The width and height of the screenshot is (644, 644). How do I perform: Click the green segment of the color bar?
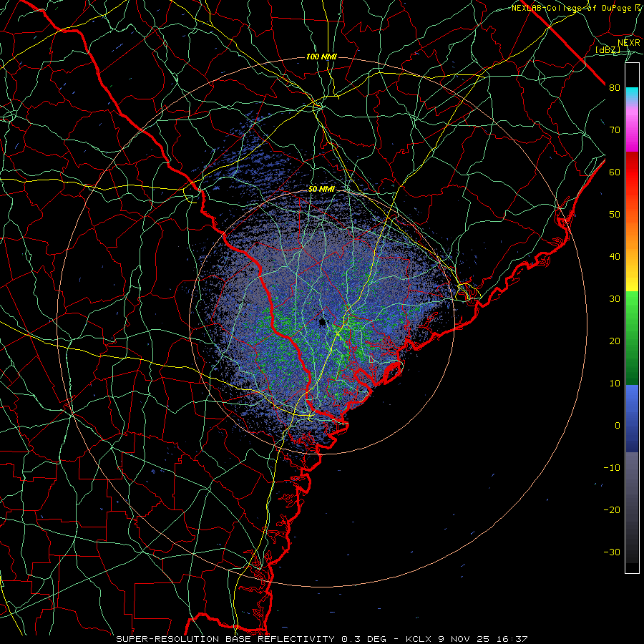pos(632,338)
